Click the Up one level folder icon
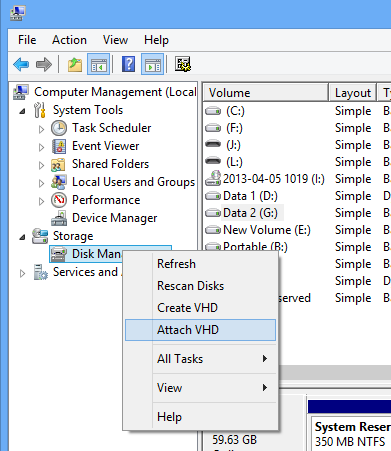The width and height of the screenshot is (391, 451). coord(75,64)
